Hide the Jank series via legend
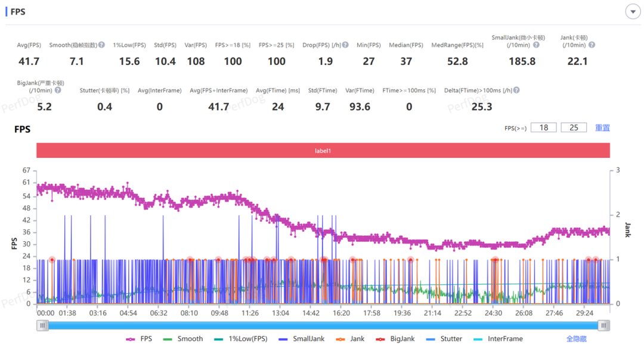This screenshot has height=345, width=644. click(350, 338)
